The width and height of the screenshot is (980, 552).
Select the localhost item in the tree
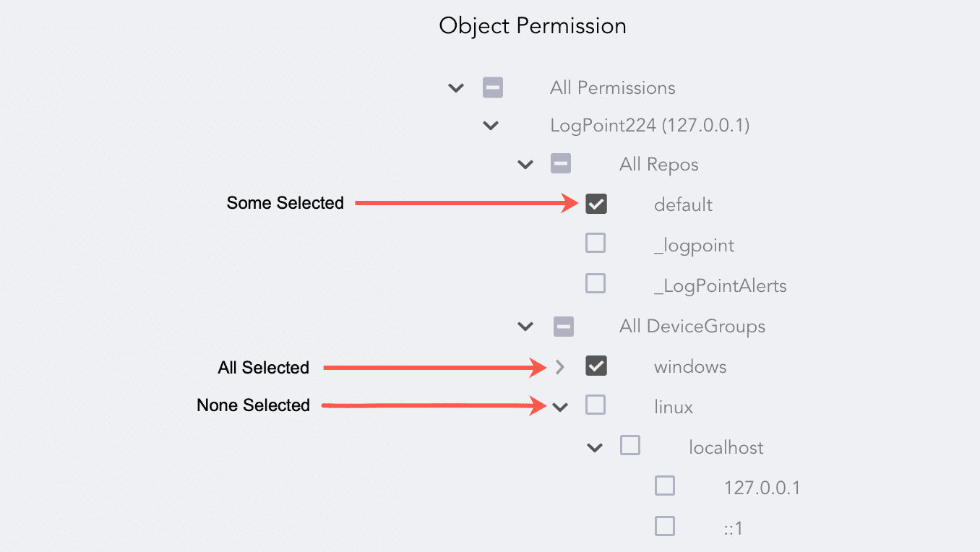tap(726, 447)
